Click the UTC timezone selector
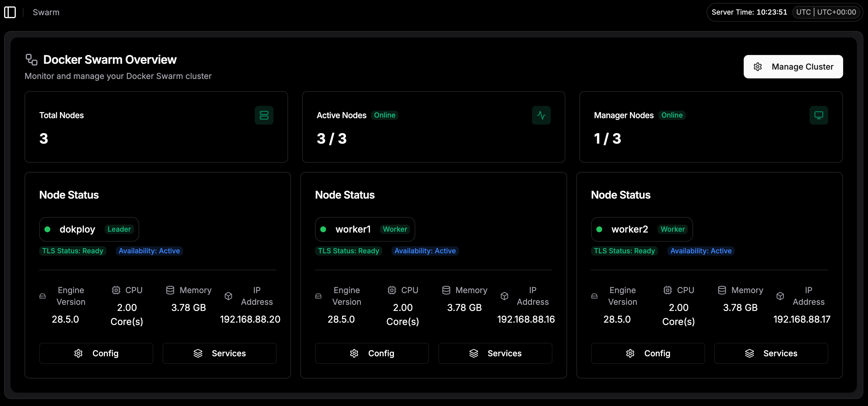Viewport: 868px width, 406px height. pyautogui.click(x=826, y=12)
